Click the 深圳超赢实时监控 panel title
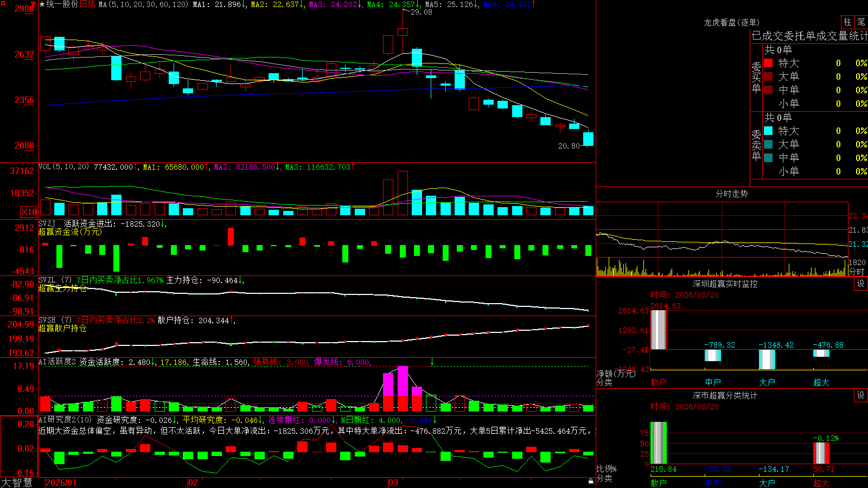The width and height of the screenshot is (868, 488). coord(725,284)
